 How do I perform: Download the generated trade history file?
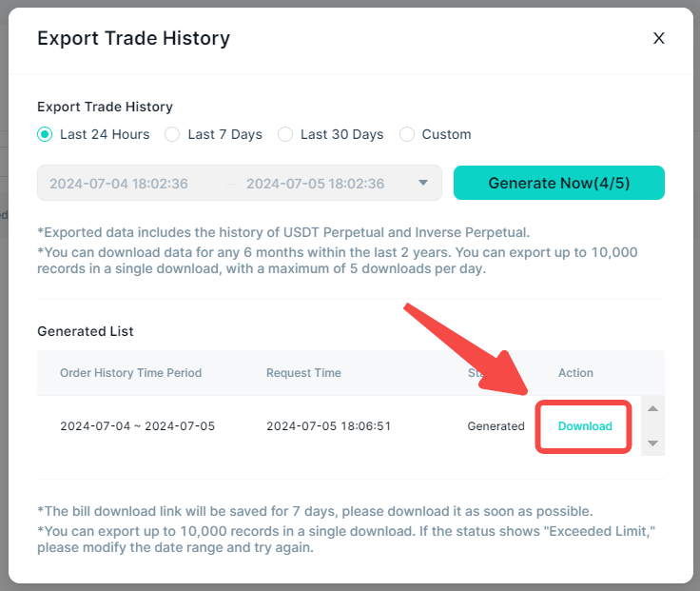pyautogui.click(x=585, y=426)
